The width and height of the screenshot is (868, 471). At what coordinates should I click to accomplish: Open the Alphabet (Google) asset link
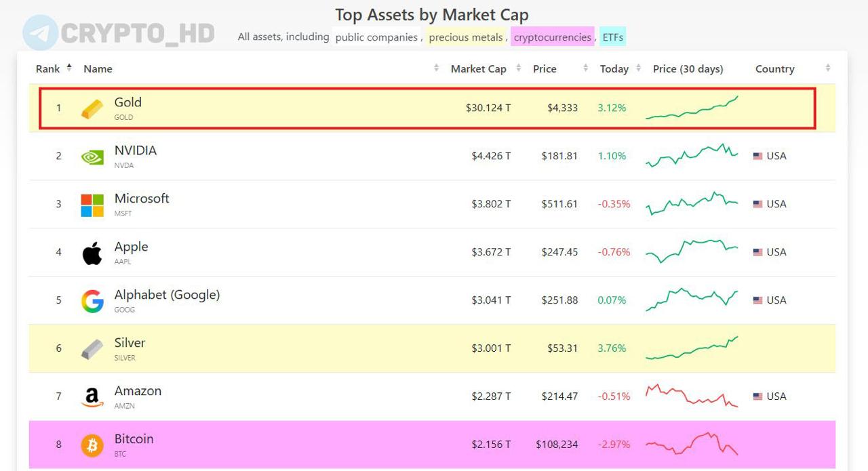(167, 295)
